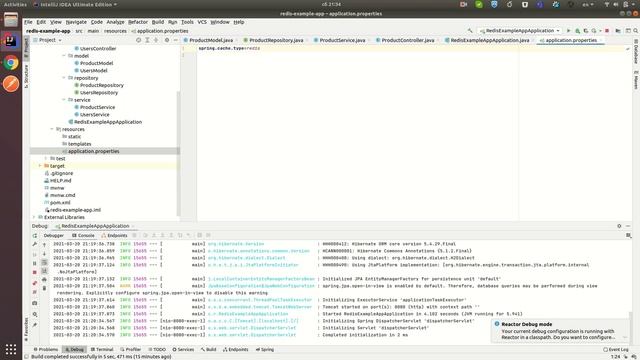
Task: Click the locate/select opened file icon in Project panel
Action: pyautogui.click(x=138, y=40)
